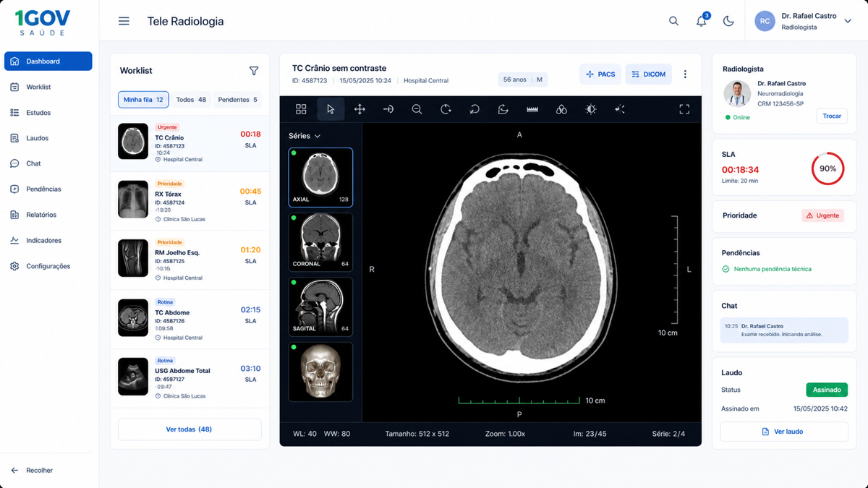868x488 pixels.
Task: Click the SLA 90% progress ring
Action: coord(827,168)
